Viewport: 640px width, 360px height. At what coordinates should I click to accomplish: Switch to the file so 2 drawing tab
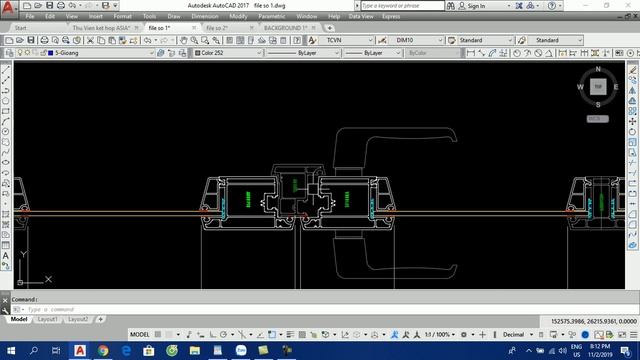[x=217, y=28]
